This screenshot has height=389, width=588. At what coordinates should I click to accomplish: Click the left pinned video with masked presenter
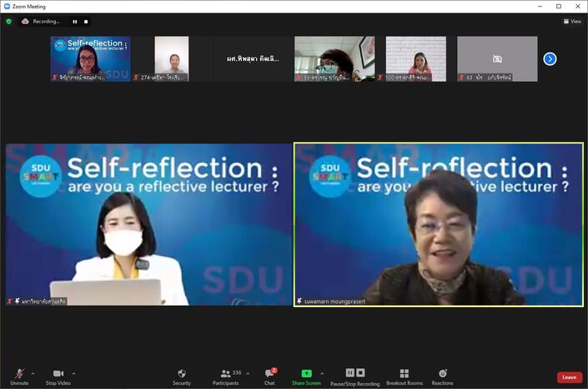pyautogui.click(x=148, y=225)
